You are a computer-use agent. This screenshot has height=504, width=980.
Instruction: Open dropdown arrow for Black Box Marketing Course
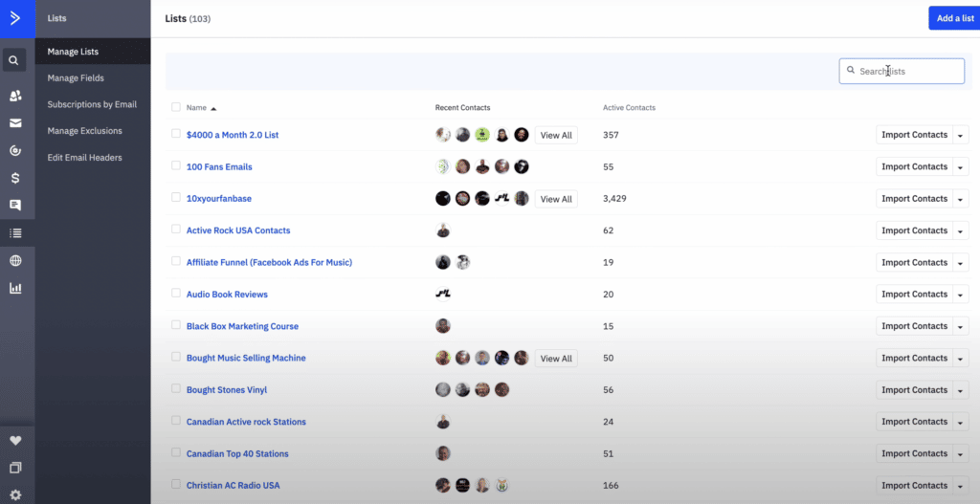tap(961, 327)
